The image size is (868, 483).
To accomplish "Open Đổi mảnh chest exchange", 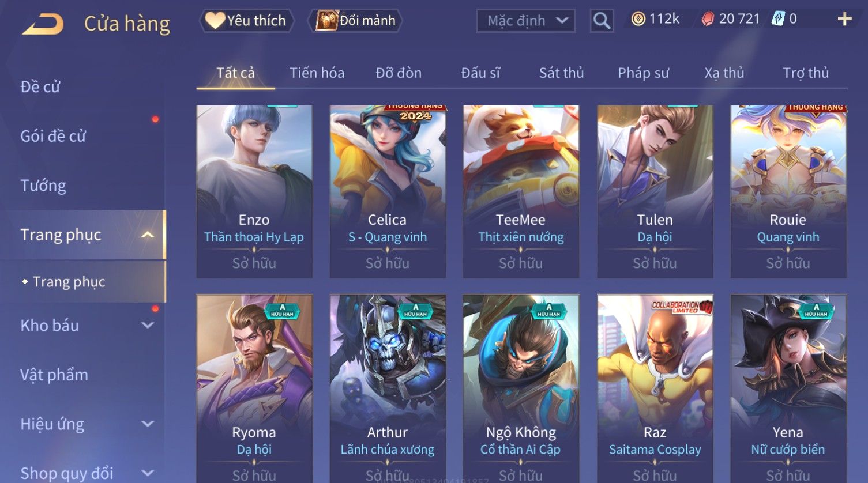I will 355,21.
